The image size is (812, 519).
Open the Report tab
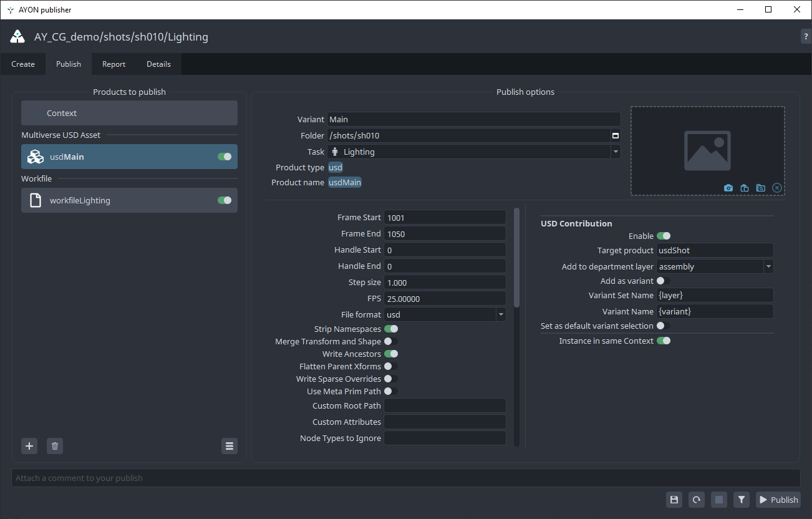point(114,64)
